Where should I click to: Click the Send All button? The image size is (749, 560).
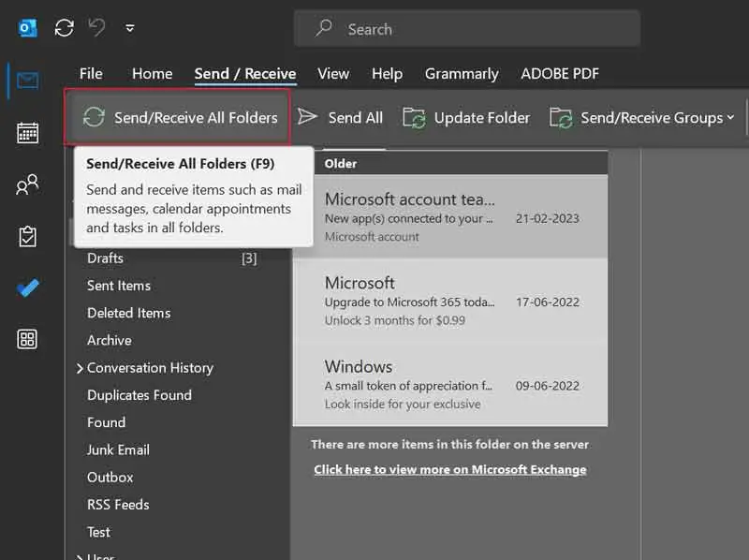pyautogui.click(x=340, y=118)
